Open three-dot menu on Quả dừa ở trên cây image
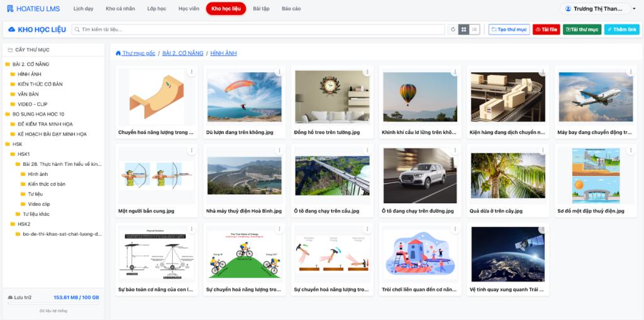The width and height of the screenshot is (644, 320). (x=543, y=151)
